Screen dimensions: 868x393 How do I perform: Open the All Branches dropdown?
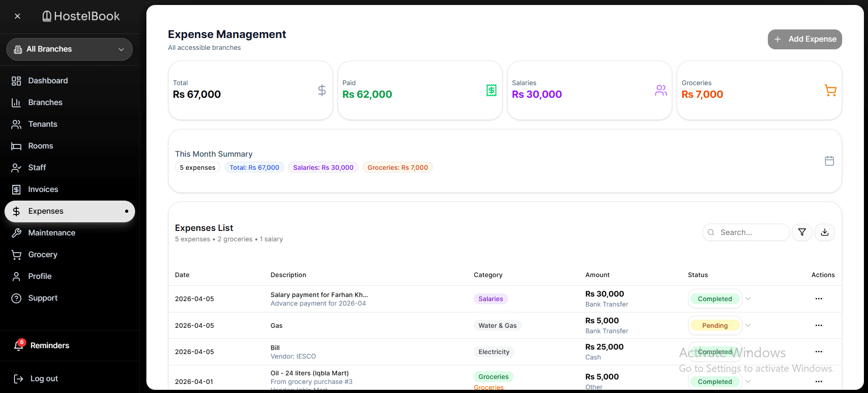[x=69, y=49]
